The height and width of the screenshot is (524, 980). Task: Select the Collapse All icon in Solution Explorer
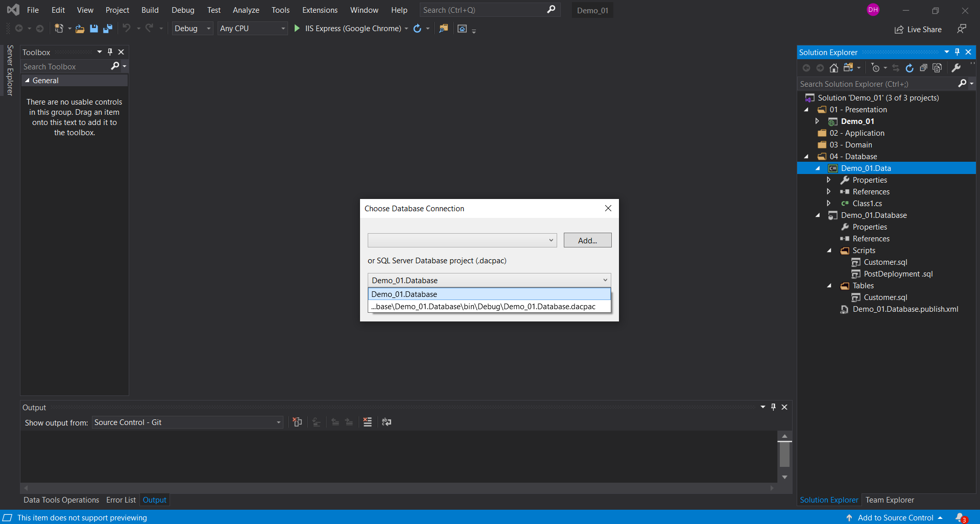point(923,68)
